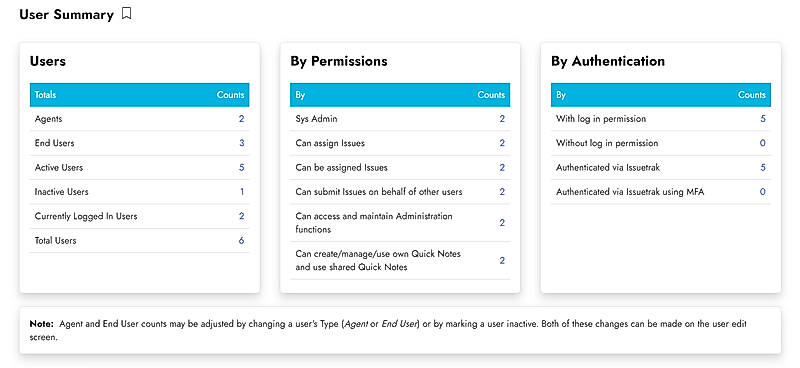Click the Without log in permission count
Screen dimensions: 800x368
click(x=763, y=143)
